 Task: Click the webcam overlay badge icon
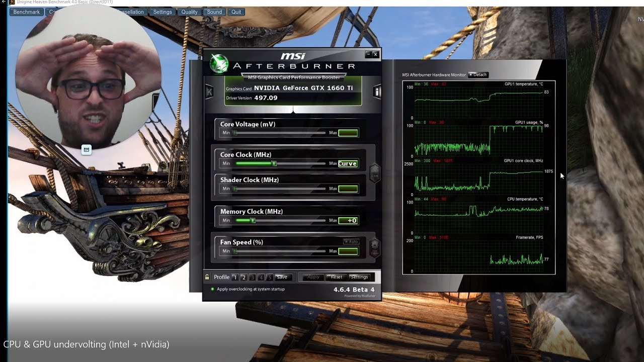[x=87, y=149]
